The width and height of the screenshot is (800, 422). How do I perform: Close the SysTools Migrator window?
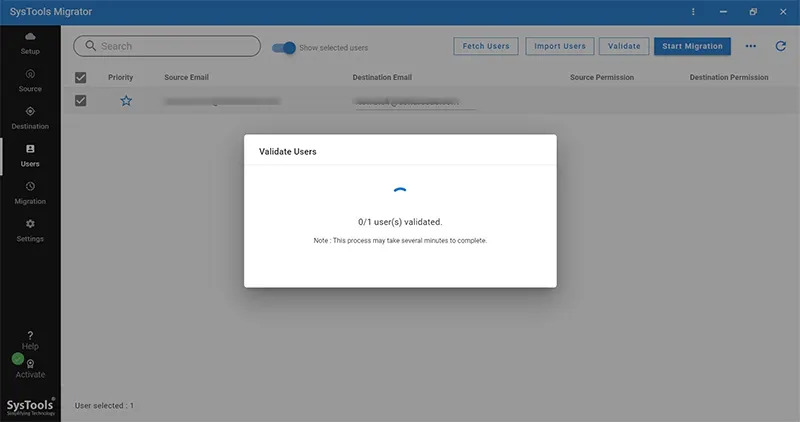point(783,12)
